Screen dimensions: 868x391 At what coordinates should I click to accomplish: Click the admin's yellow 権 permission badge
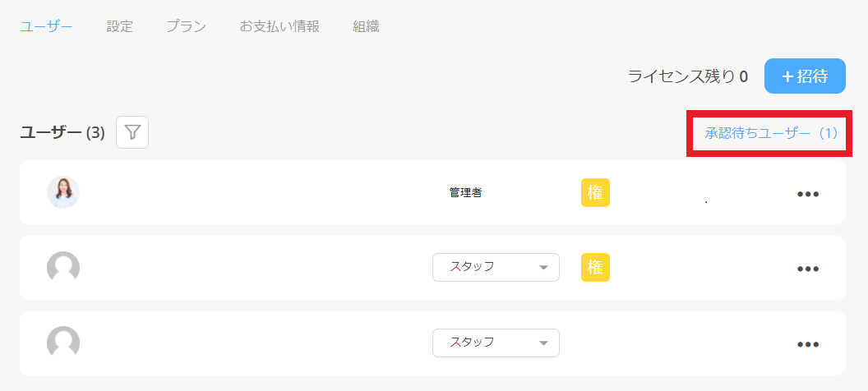tap(595, 192)
